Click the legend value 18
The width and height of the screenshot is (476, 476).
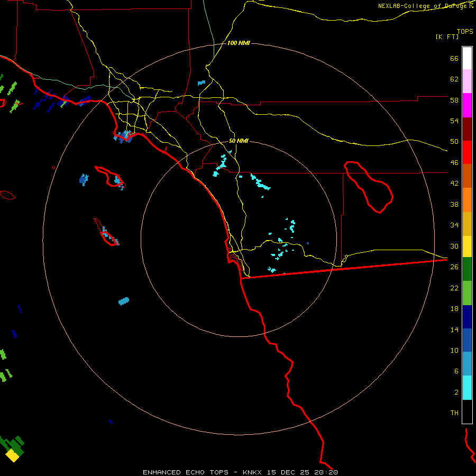[454, 309]
